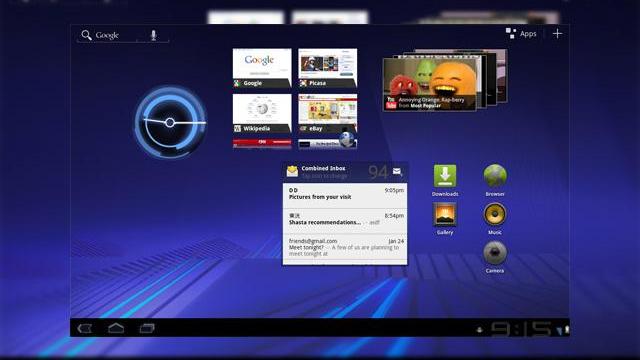The height and width of the screenshot is (360, 640).
Task: Open email 'Pictures from your visit'
Action: tap(345, 196)
